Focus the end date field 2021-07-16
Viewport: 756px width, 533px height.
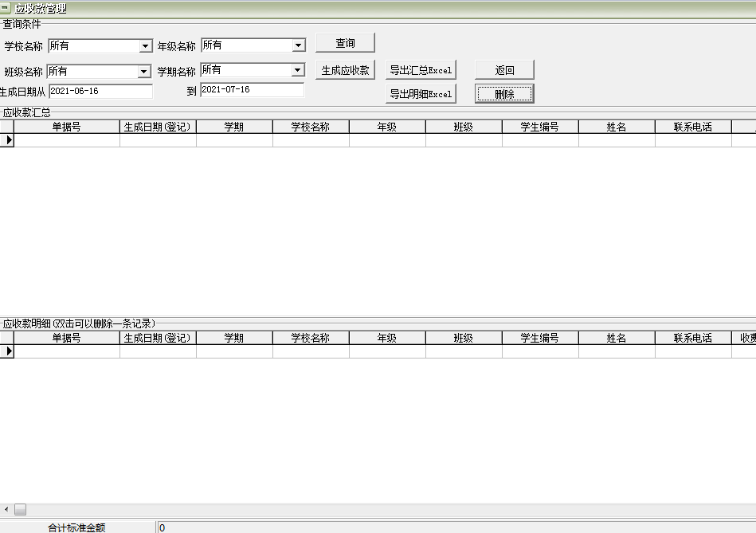coord(253,90)
